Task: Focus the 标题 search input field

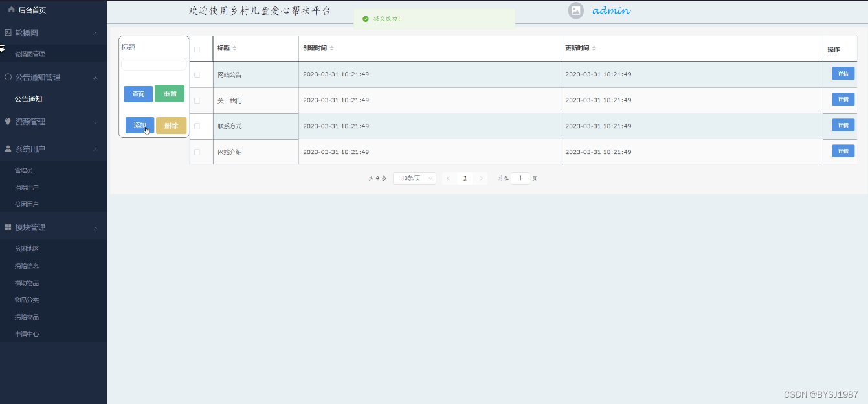Action: pyautogui.click(x=153, y=64)
